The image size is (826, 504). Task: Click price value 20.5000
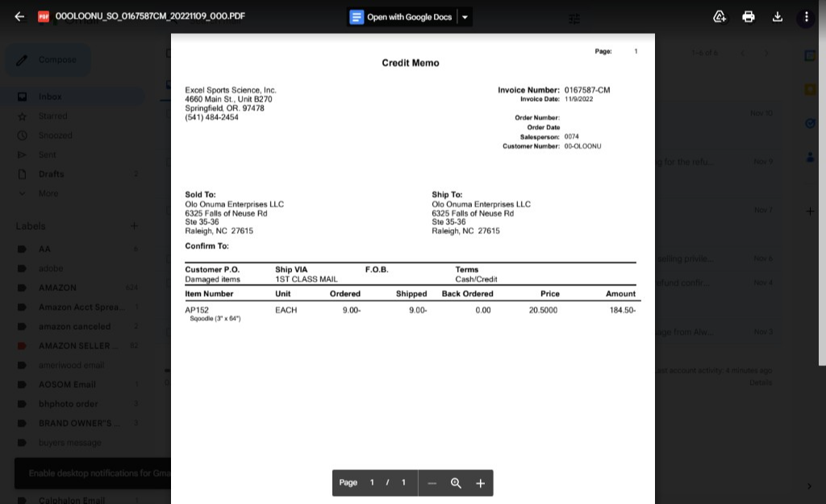coord(543,310)
